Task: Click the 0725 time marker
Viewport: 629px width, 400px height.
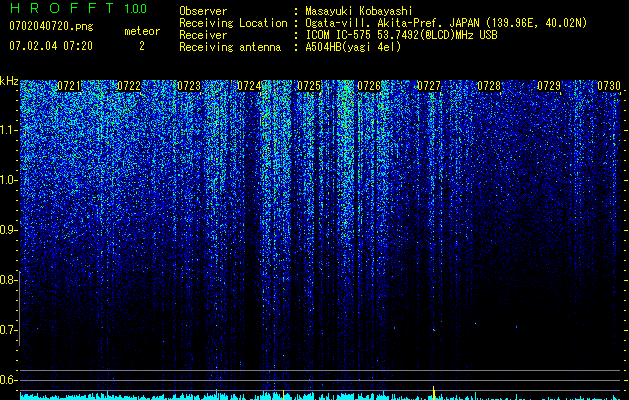Action: (x=309, y=86)
